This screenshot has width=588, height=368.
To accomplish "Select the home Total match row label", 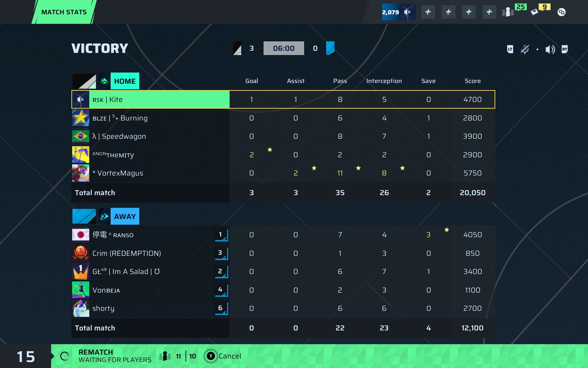I will [95, 193].
